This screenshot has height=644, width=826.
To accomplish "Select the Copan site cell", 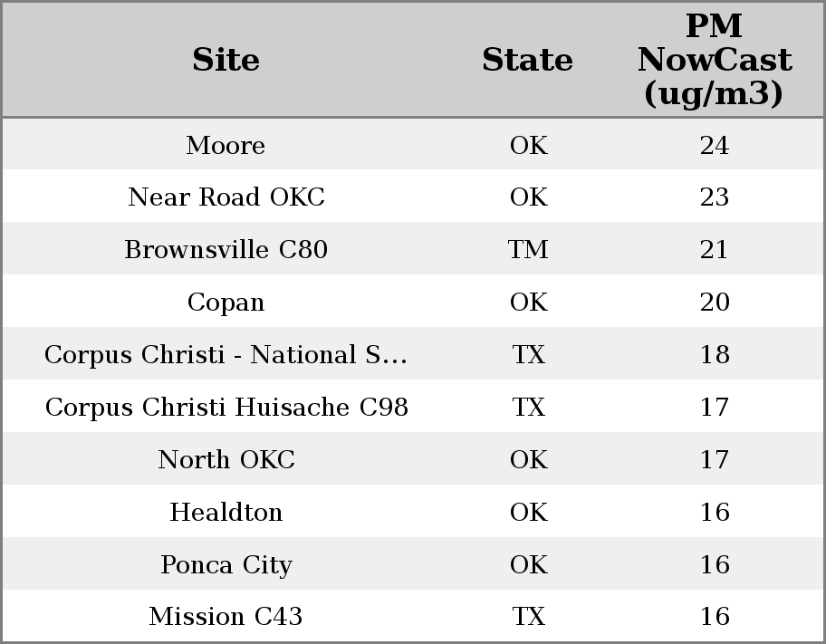I will click(226, 303).
